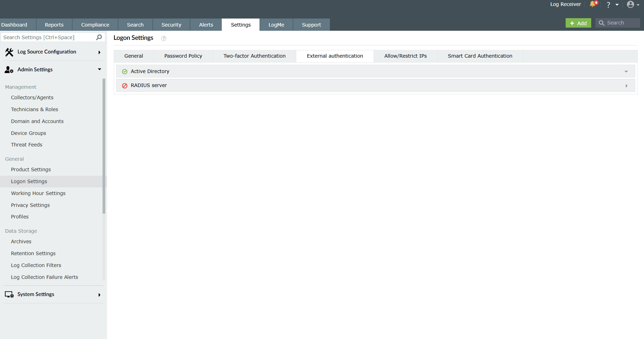This screenshot has height=339, width=644.
Task: Switch to the General logon tab
Action: 134,56
